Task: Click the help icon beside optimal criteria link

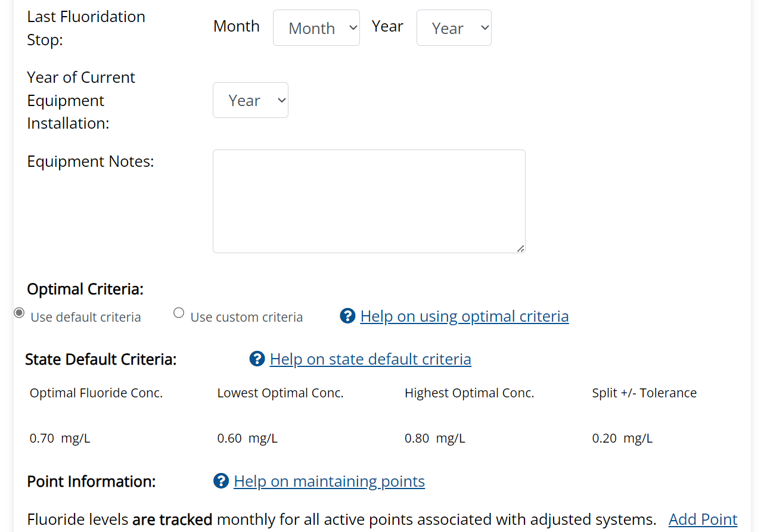Action: [x=347, y=316]
